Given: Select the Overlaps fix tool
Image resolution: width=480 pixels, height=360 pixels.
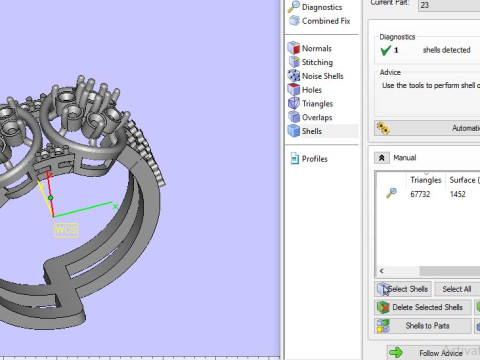Looking at the screenshot, I should tap(310, 117).
